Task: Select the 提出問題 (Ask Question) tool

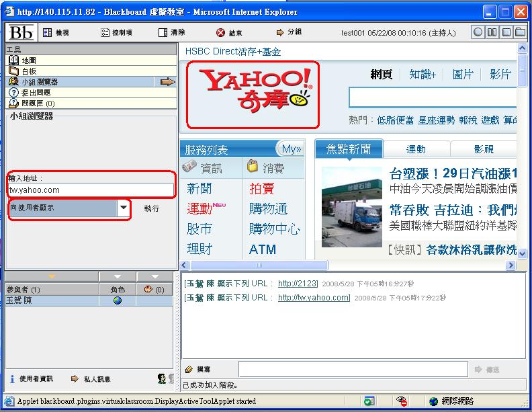Action: point(35,92)
